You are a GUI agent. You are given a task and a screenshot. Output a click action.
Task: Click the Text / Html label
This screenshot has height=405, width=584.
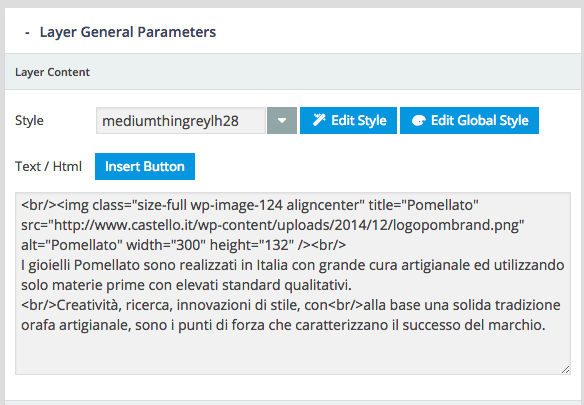click(48, 167)
